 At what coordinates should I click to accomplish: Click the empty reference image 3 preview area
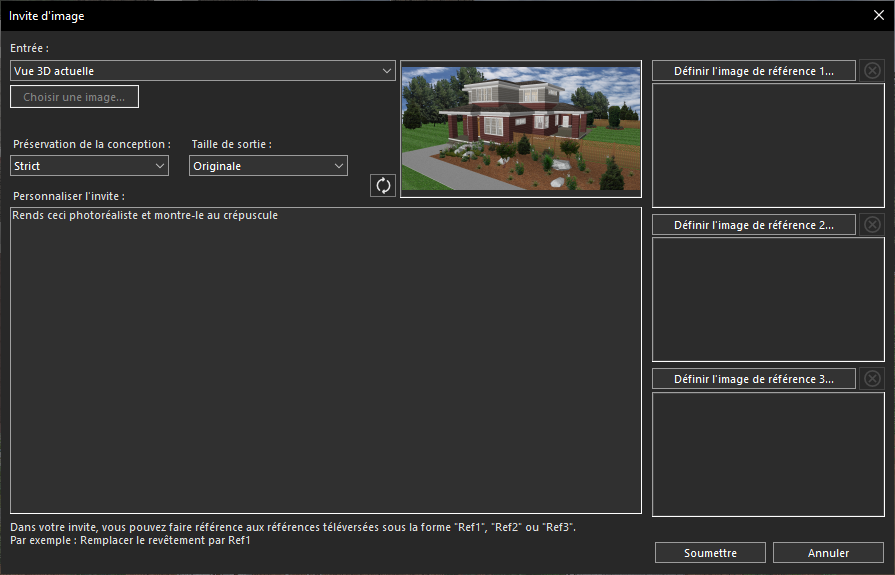(768, 455)
